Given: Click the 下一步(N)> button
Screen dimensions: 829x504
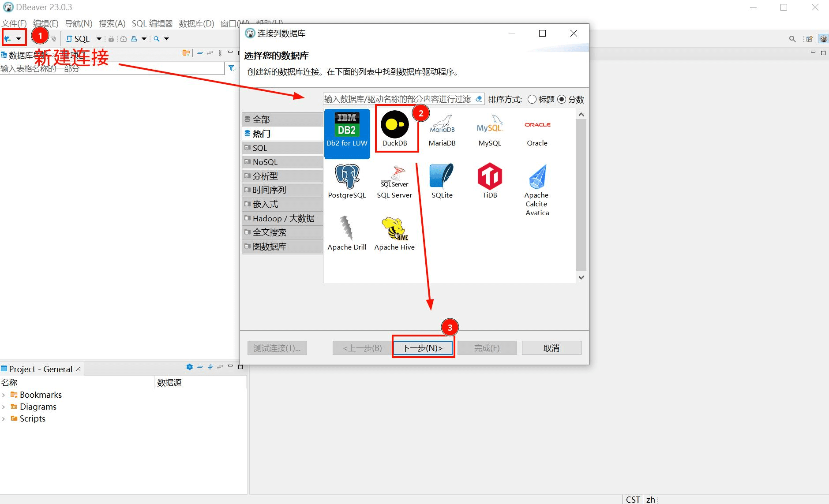Looking at the screenshot, I should click(x=423, y=348).
